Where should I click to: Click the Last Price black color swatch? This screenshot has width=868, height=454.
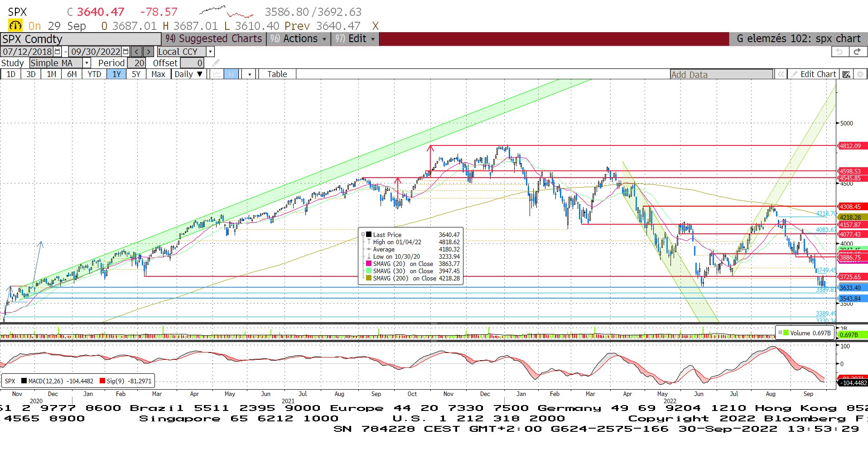tap(369, 235)
